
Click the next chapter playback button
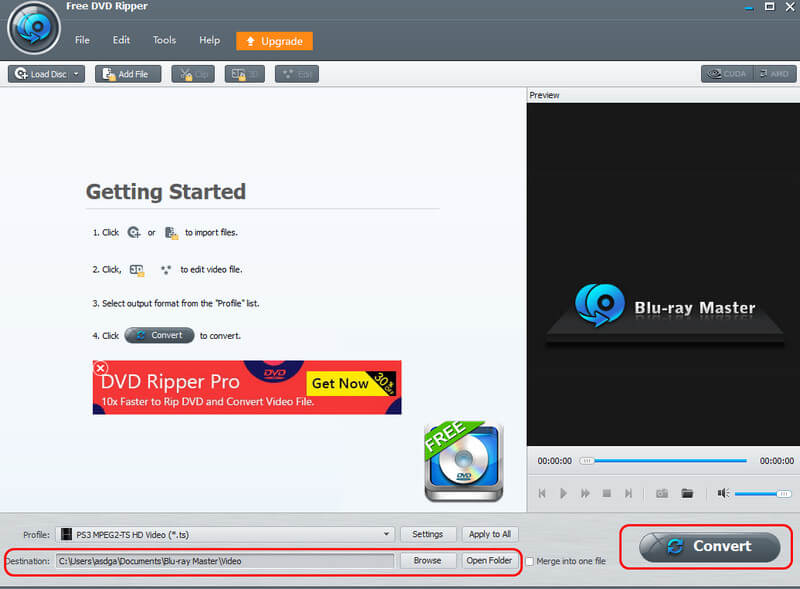click(x=629, y=493)
